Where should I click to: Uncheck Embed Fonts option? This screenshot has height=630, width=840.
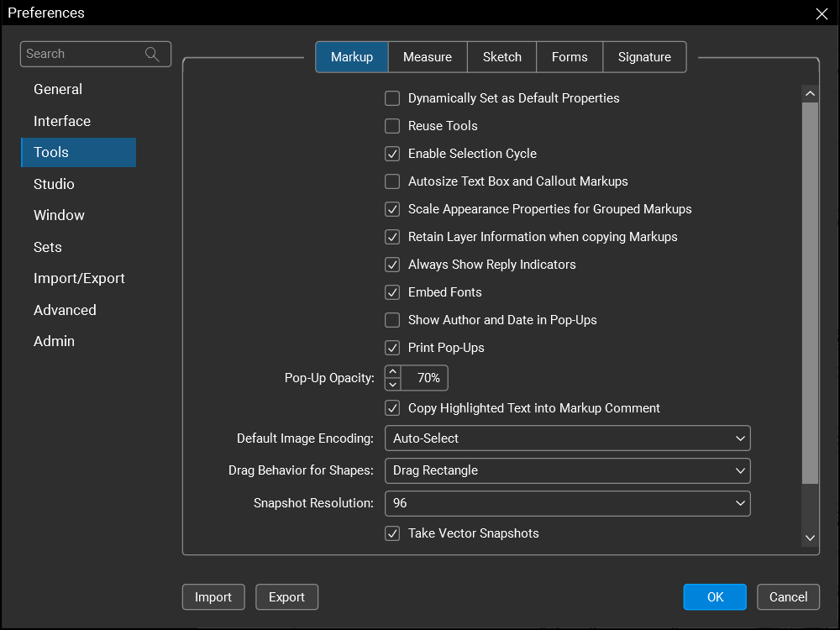click(x=392, y=292)
